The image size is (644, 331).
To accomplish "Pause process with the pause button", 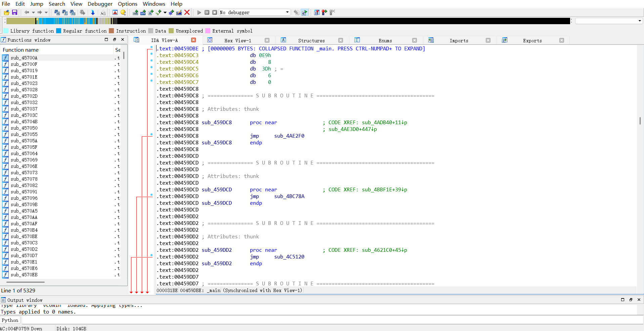I will pos(207,12).
